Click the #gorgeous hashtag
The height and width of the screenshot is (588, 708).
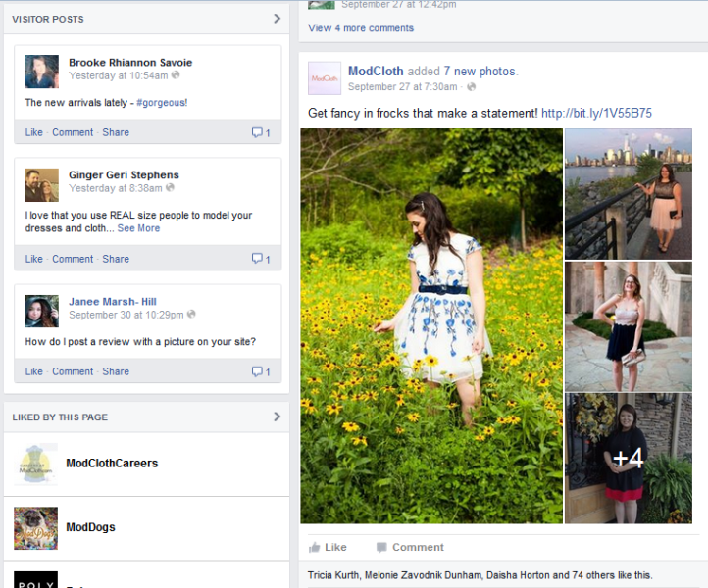click(162, 103)
